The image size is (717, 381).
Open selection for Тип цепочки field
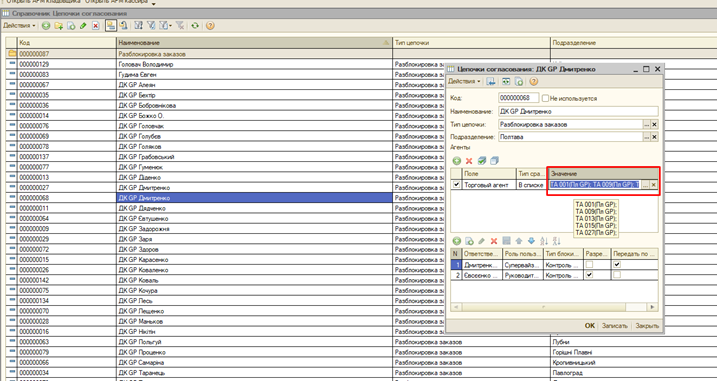(647, 124)
